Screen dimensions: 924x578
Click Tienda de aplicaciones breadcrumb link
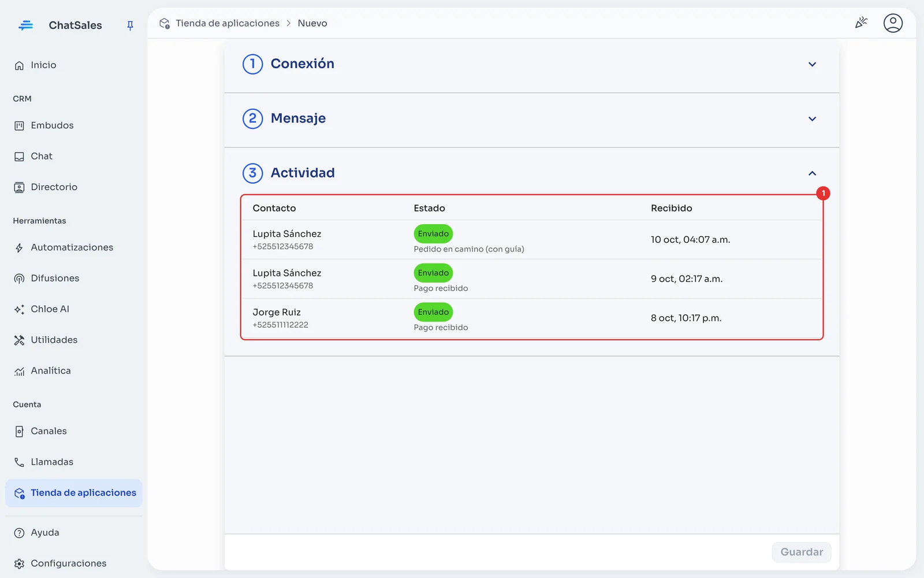[228, 23]
